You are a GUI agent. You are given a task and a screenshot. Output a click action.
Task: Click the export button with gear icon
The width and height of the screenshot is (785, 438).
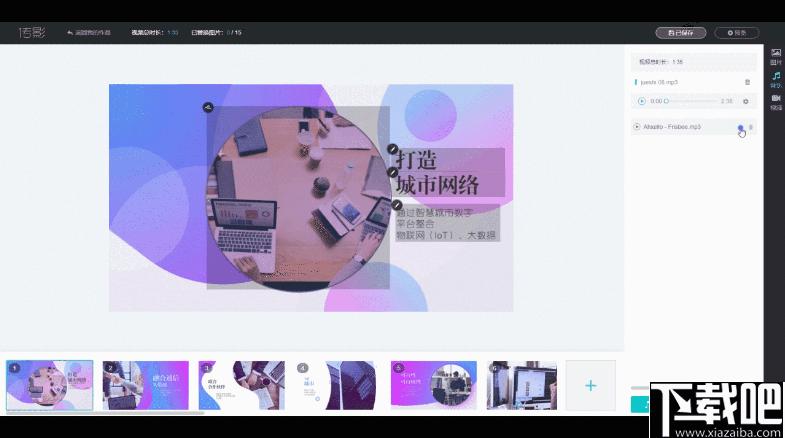[x=736, y=33]
